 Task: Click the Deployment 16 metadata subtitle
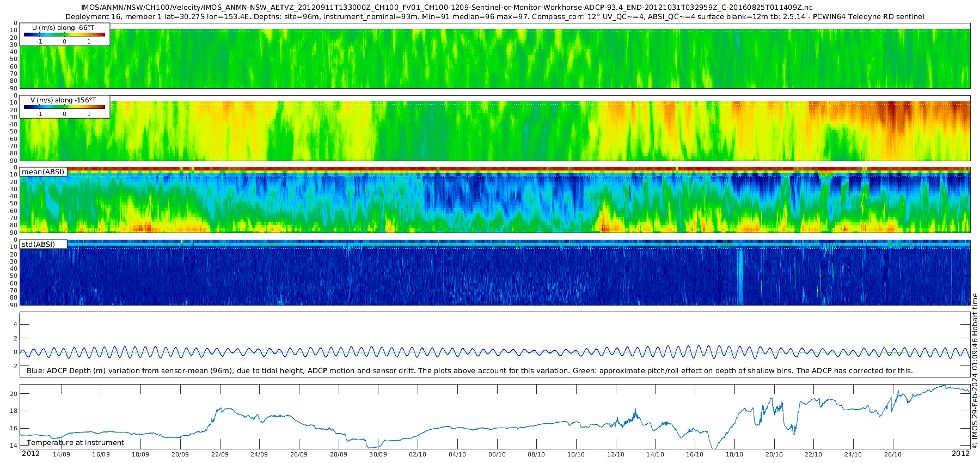[495, 17]
